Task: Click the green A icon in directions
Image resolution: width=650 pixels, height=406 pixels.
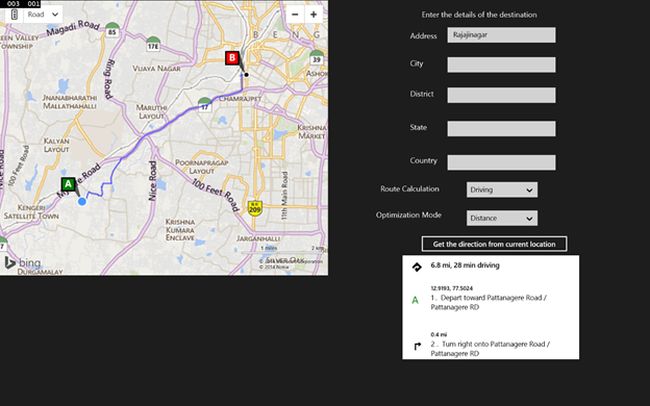Action: [415, 300]
